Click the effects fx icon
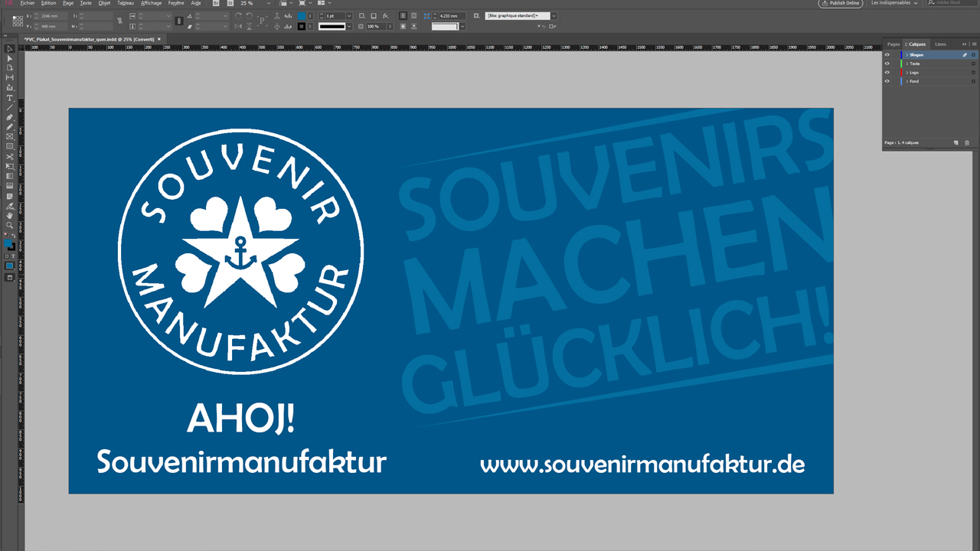Screen dimensions: 980x551 point(385,16)
